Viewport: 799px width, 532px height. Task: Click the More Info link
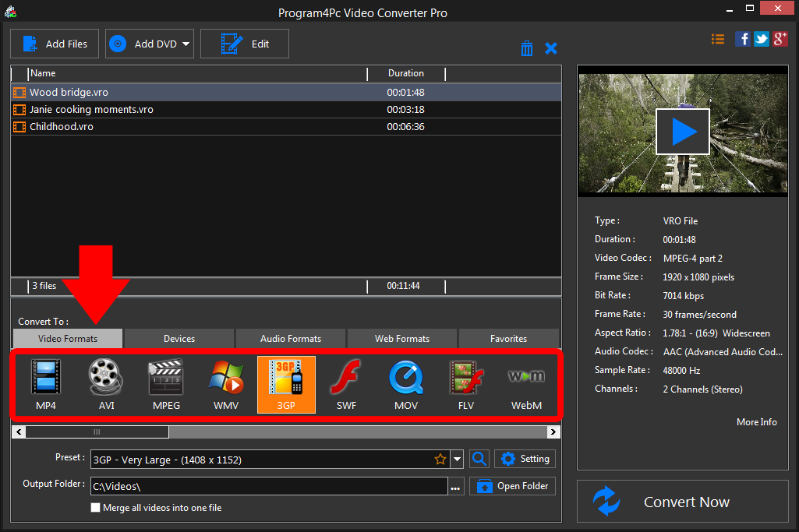(756, 422)
